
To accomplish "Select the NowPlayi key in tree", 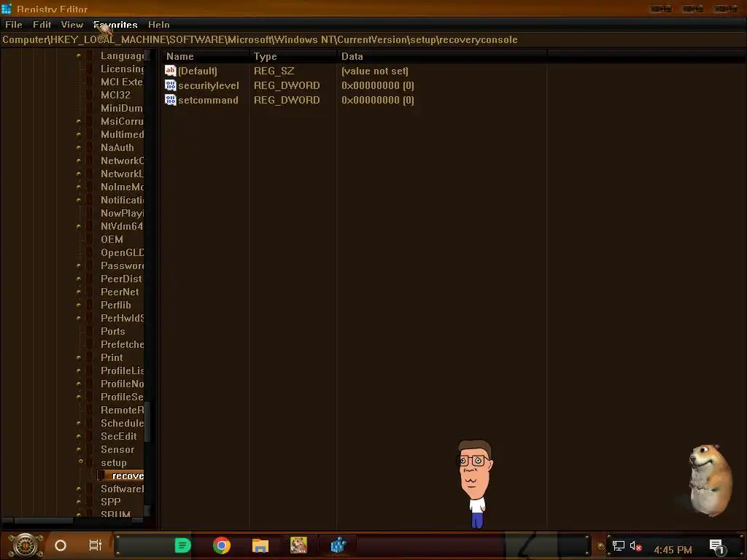I will click(x=122, y=214).
